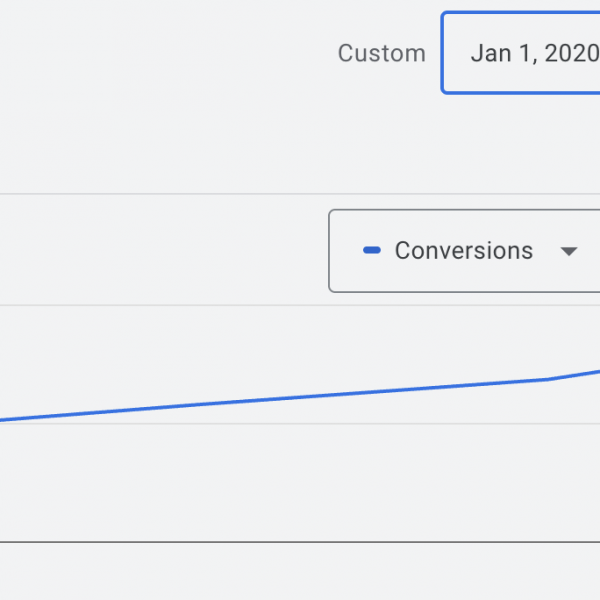Click empty chart area below the blue line

(300, 480)
